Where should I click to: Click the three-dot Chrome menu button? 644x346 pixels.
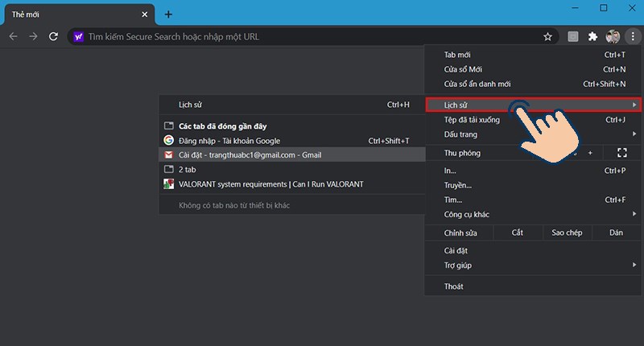(x=633, y=36)
